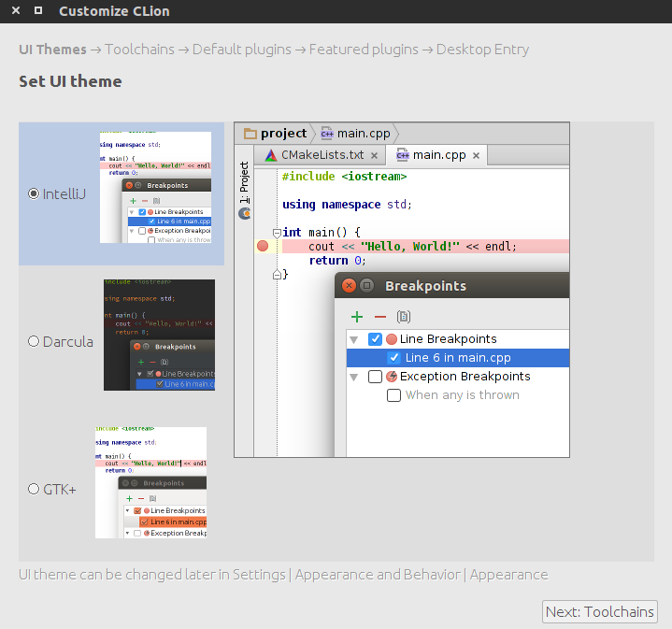Click the Toolchains step in the breadcrumb

[x=139, y=50]
